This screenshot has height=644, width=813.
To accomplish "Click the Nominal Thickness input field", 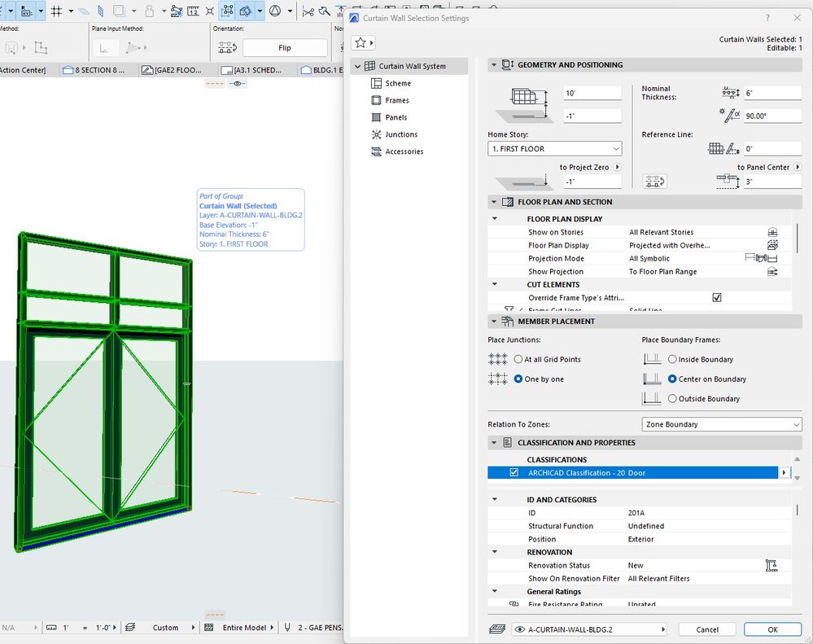I will [771, 93].
